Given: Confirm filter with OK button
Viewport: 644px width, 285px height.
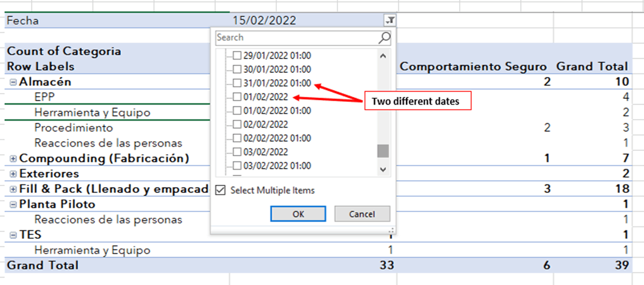Looking at the screenshot, I should click(298, 214).
